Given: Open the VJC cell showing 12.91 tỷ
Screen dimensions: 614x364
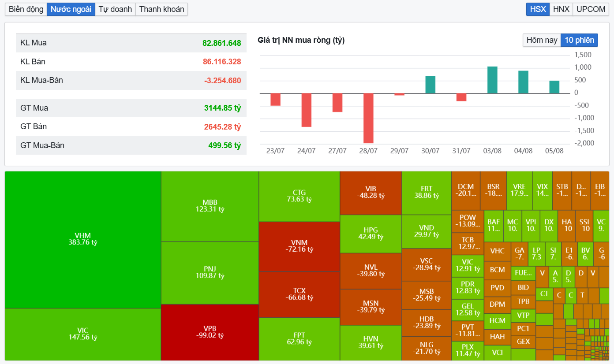Looking at the screenshot, I should [468, 266].
